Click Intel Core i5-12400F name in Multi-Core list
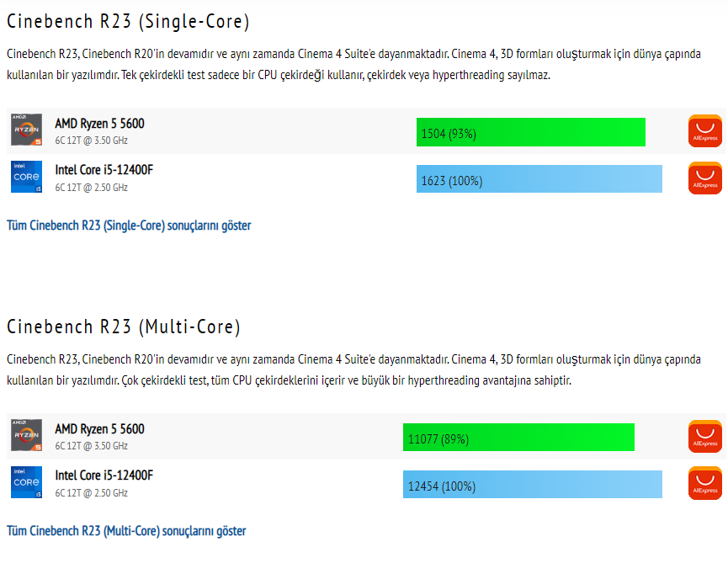728x563 pixels. pyautogui.click(x=104, y=475)
